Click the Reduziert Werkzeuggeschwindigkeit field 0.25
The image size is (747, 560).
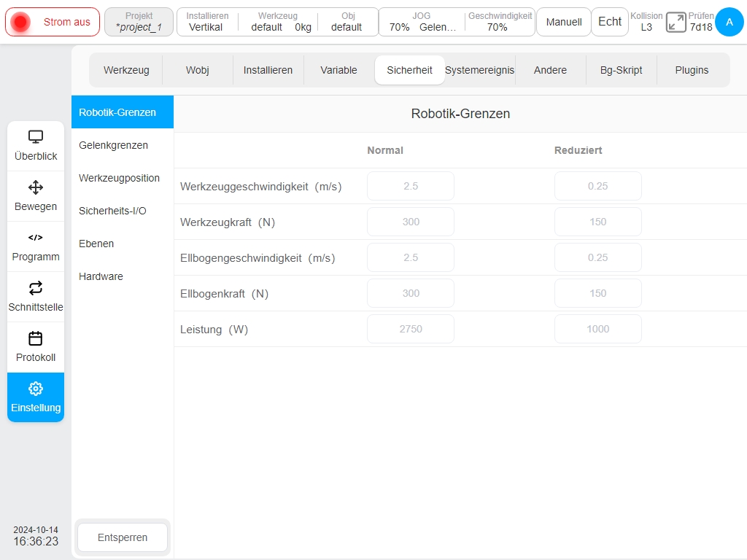(598, 186)
